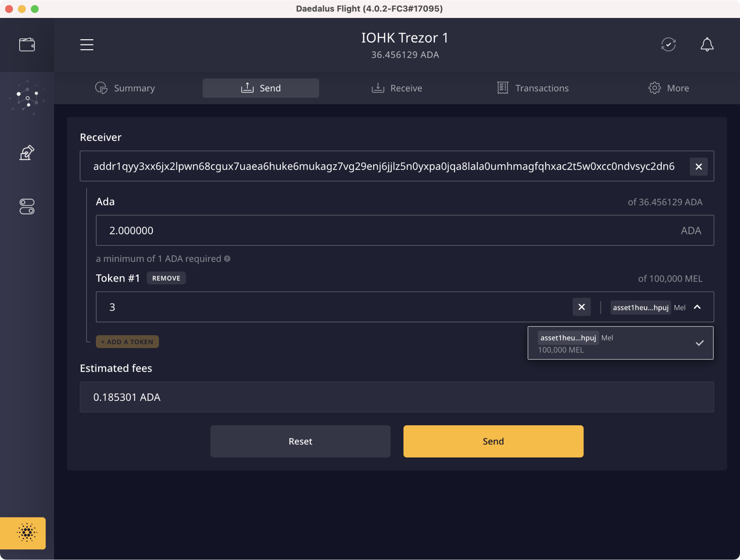Select the Send tab
Screen dimensions: 740x560
[x=261, y=88]
